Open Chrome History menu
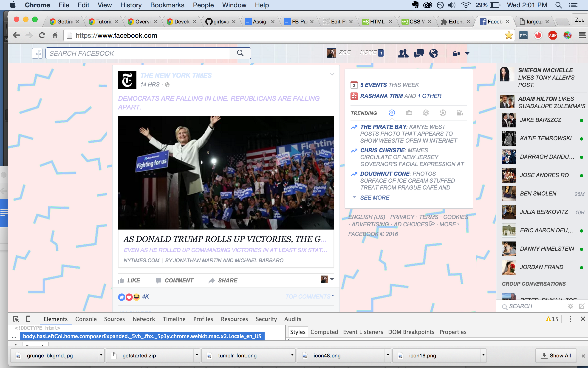The width and height of the screenshot is (588, 368). pos(131,5)
